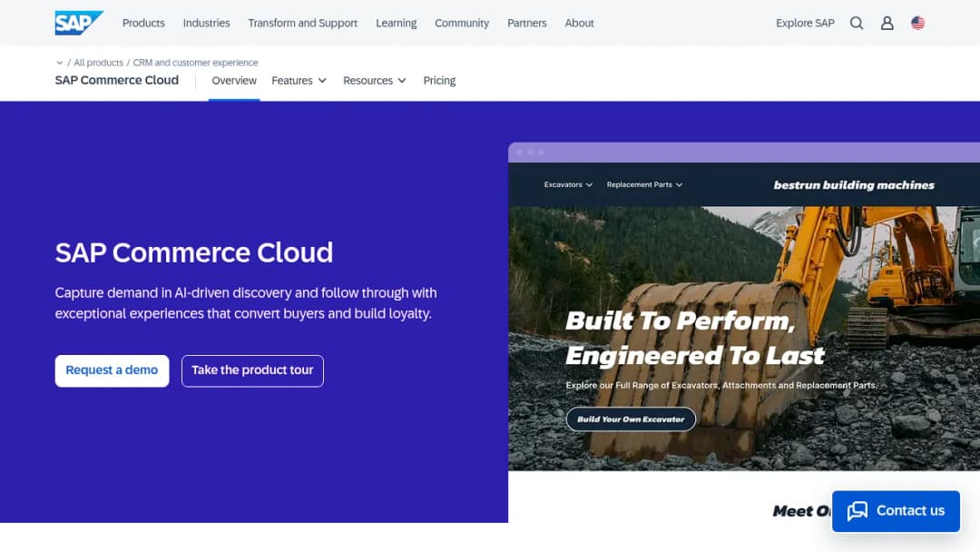This screenshot has width=980, height=552.
Task: Open the Learning menu
Action: (397, 23)
